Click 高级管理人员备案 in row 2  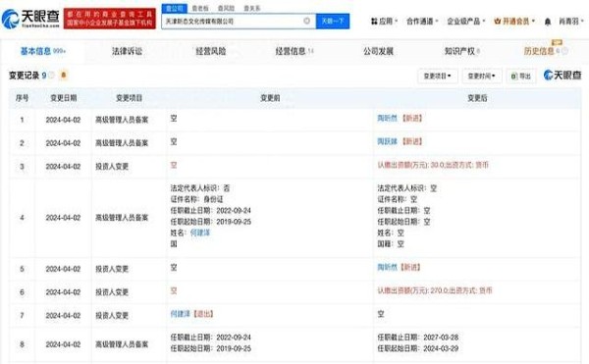coord(122,143)
